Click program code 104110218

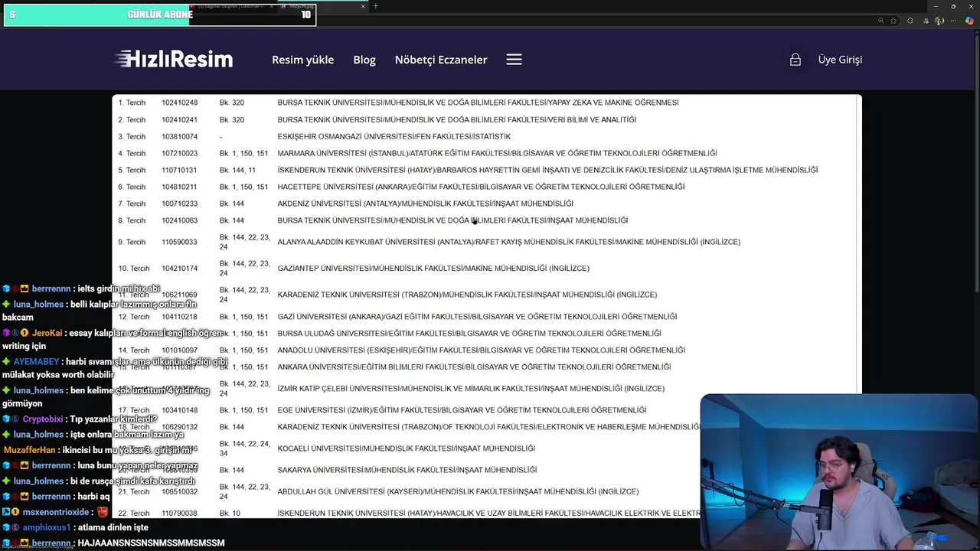[179, 317]
